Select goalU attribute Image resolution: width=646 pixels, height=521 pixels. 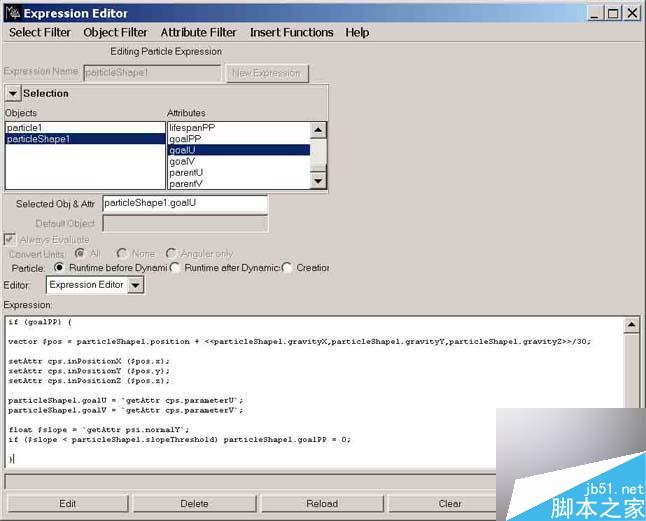[x=239, y=150]
